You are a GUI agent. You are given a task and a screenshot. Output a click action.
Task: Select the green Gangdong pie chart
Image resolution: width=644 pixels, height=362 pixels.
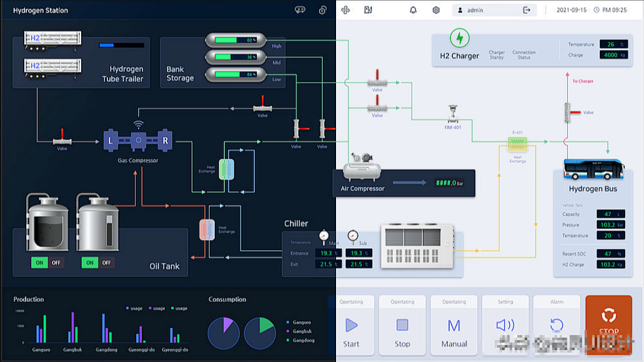click(260, 333)
